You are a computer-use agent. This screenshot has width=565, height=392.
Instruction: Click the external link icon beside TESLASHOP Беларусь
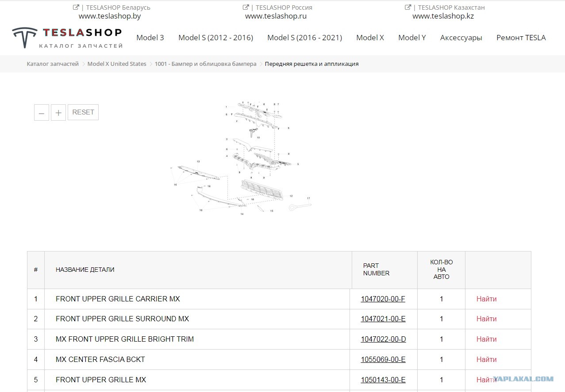coord(76,8)
